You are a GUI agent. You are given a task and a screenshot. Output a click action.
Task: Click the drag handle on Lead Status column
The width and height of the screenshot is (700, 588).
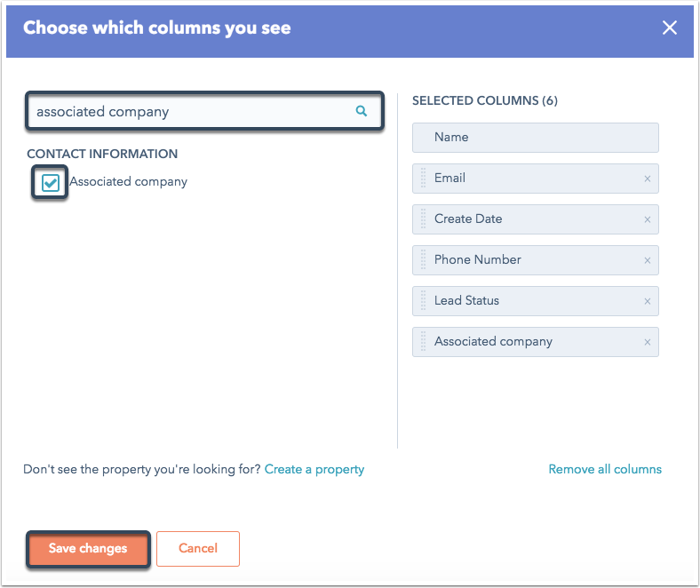point(423,301)
